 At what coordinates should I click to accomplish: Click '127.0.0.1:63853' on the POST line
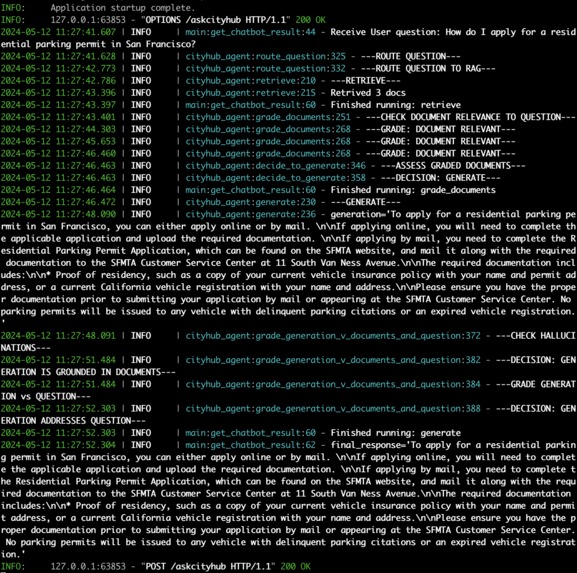coord(88,566)
